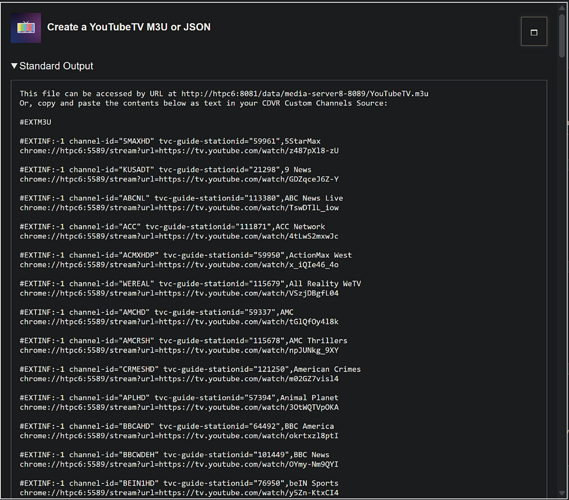Click the 'Or, copy and paste' instruction line
569x500 pixels.
click(x=204, y=103)
